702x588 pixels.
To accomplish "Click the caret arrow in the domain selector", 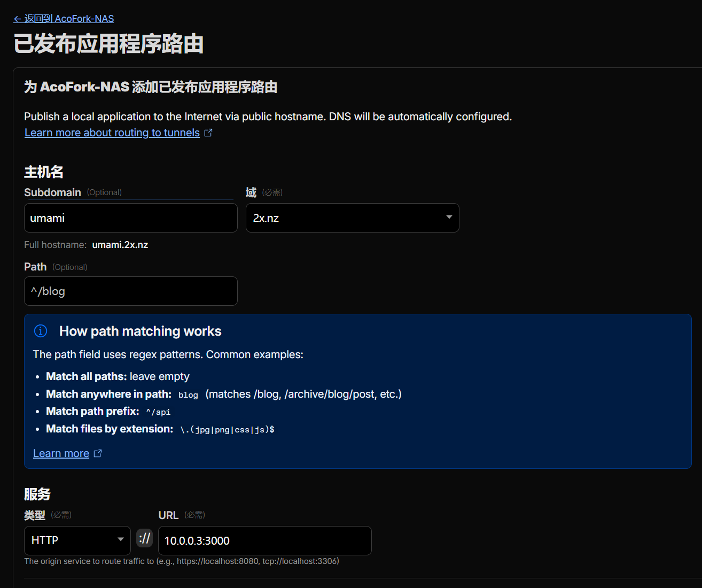I will 449,217.
